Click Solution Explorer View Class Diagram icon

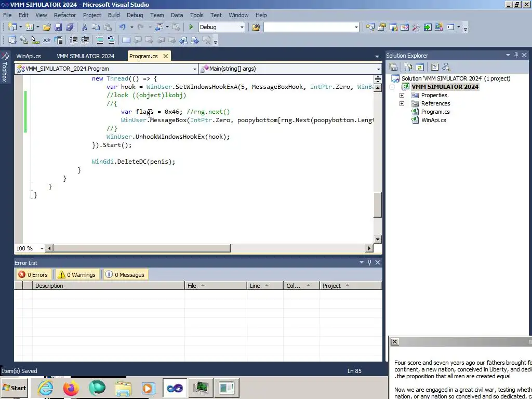(446, 67)
